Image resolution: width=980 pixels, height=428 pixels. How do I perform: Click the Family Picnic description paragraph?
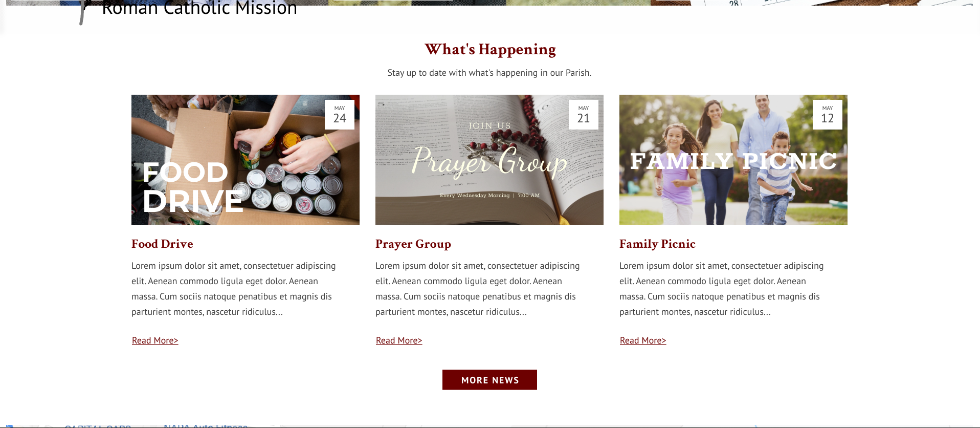[x=722, y=289]
